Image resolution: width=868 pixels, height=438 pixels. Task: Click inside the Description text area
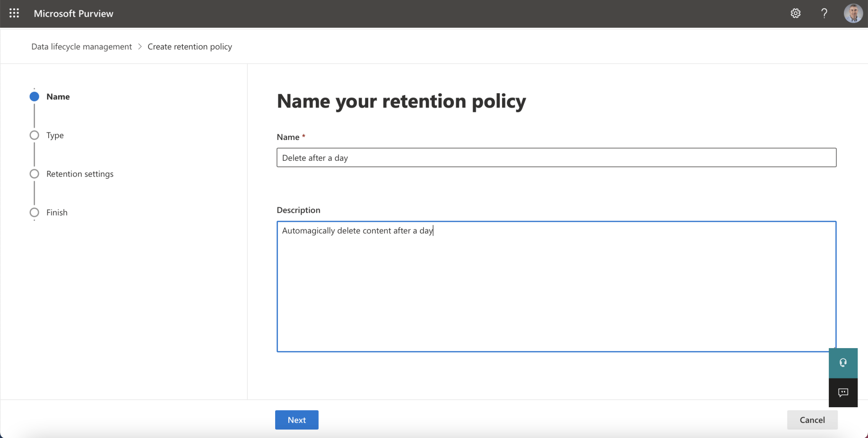[556, 286]
